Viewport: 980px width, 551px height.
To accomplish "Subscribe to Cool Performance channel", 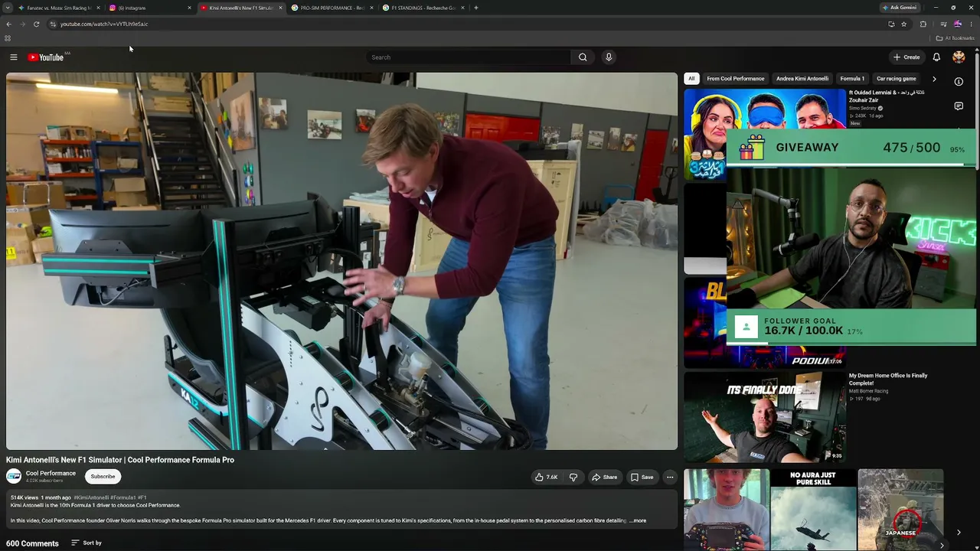I will click(x=103, y=477).
